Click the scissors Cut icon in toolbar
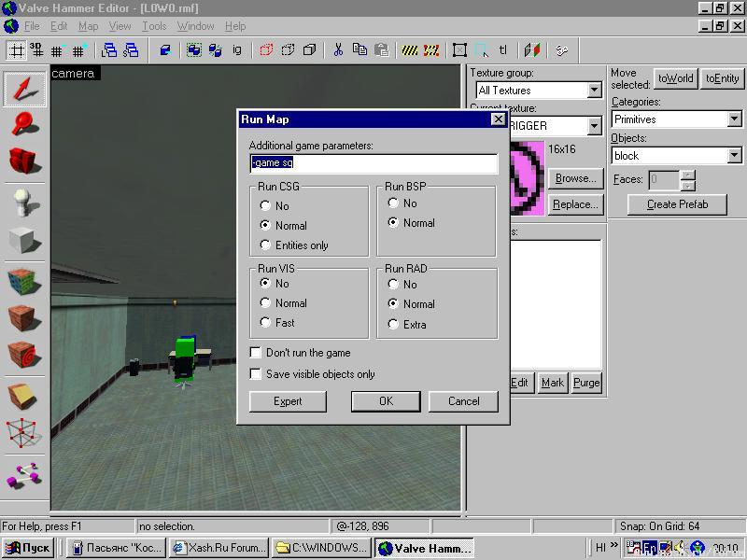The width and height of the screenshot is (747, 560). pyautogui.click(x=338, y=50)
